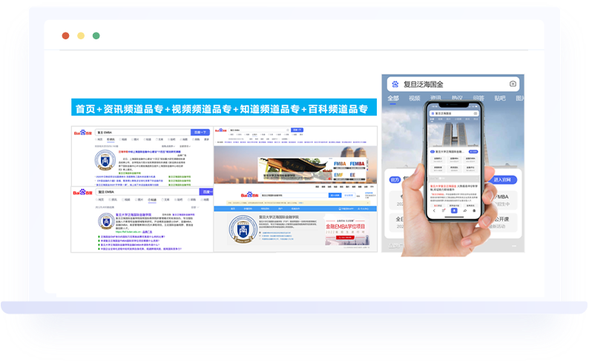
Task: Click the yellow dot in the mockup window
Action: [x=81, y=36]
